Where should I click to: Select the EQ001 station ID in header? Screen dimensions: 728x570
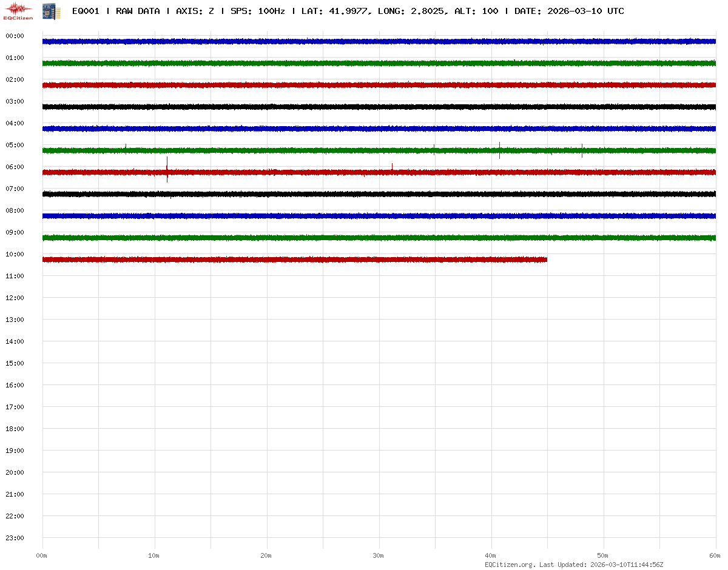pyautogui.click(x=86, y=11)
